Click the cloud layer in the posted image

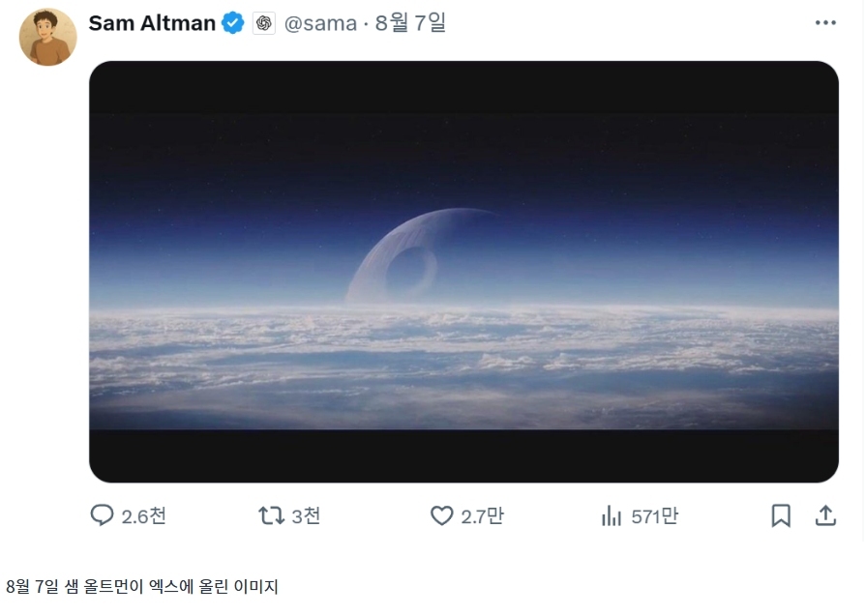pos(463,364)
